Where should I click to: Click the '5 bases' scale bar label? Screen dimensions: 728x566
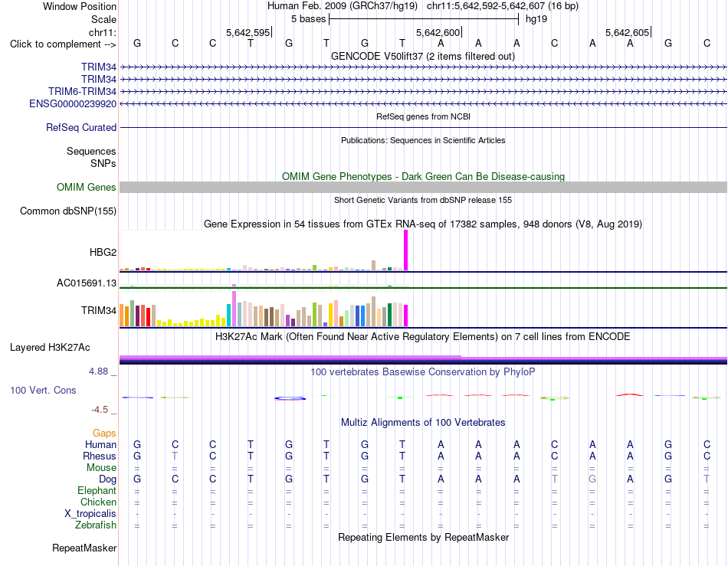[x=308, y=19]
